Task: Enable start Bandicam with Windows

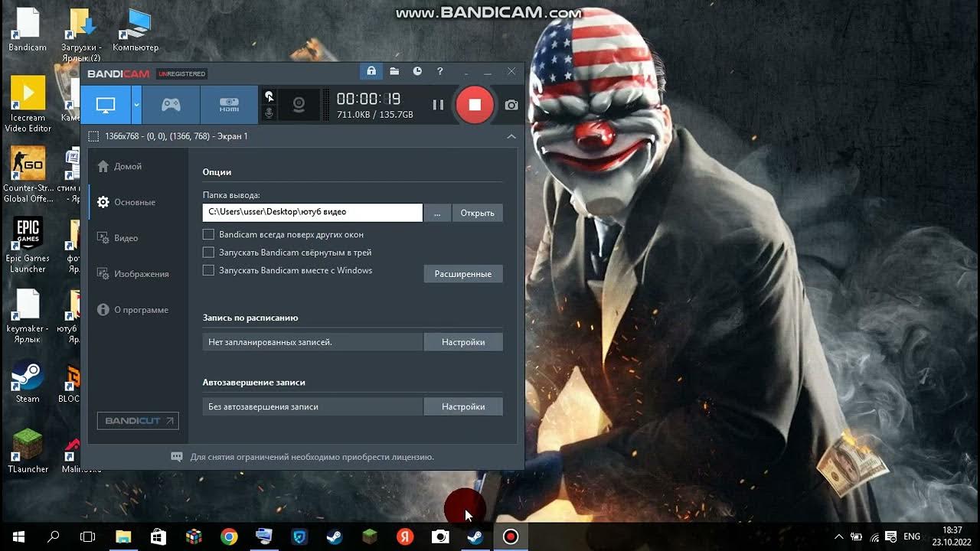Action: [x=208, y=270]
